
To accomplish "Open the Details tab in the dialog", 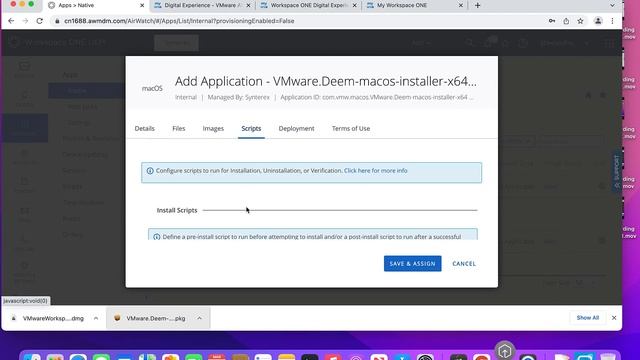I will click(x=144, y=129).
